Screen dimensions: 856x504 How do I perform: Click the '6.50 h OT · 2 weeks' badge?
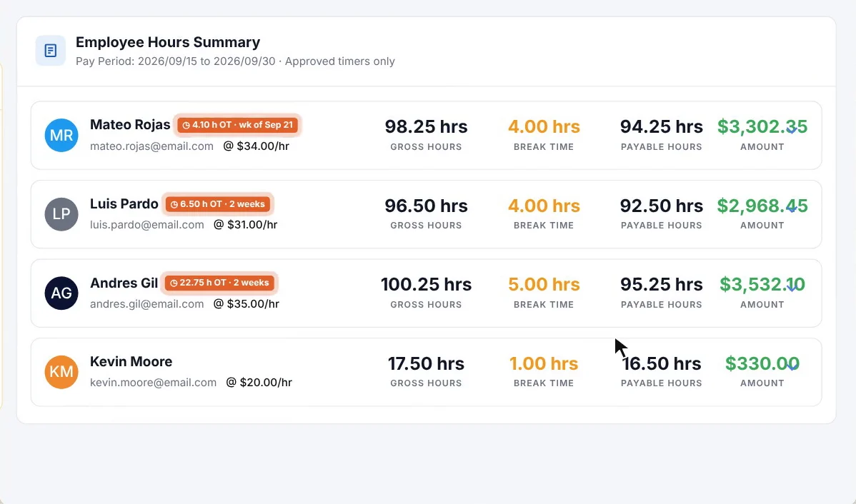click(218, 204)
